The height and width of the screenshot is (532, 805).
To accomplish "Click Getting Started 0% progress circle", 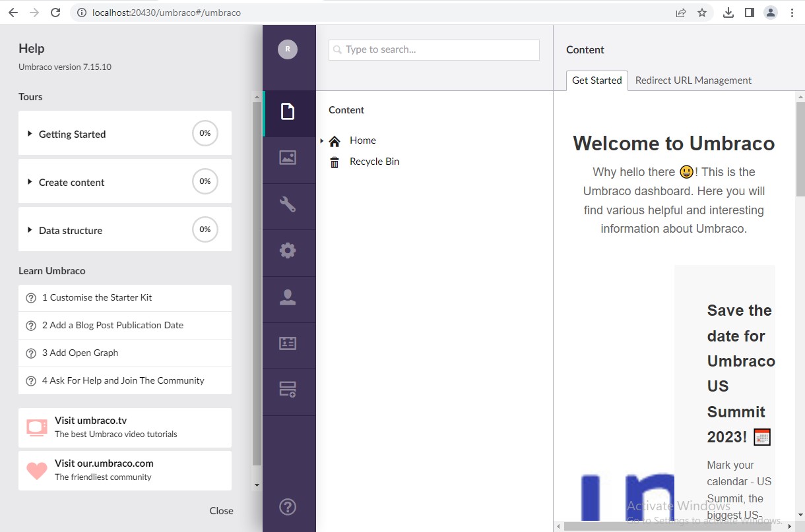I will pos(205,133).
